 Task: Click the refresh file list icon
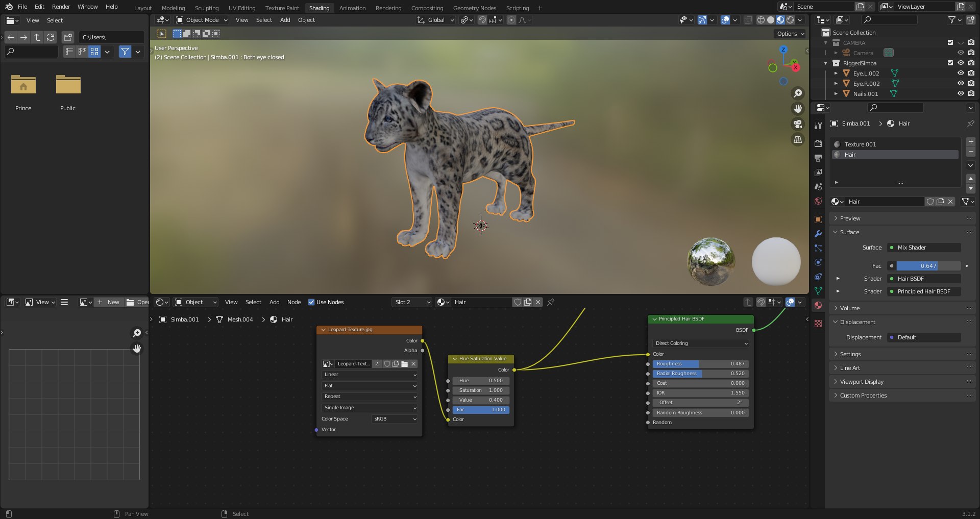pos(51,37)
